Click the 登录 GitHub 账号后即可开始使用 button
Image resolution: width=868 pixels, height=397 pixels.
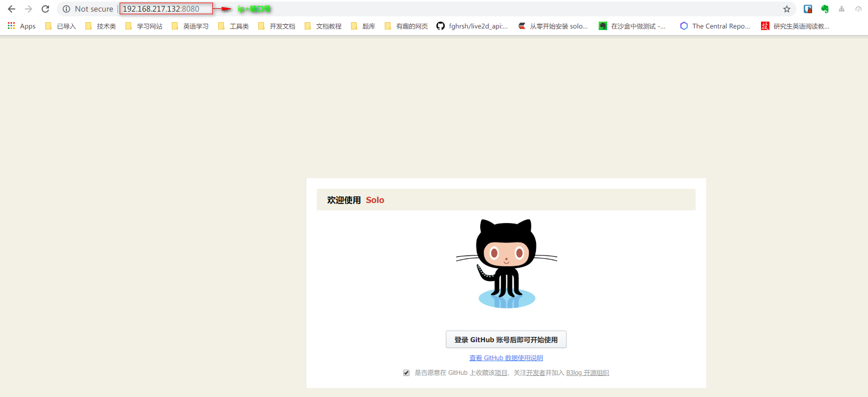coord(506,340)
